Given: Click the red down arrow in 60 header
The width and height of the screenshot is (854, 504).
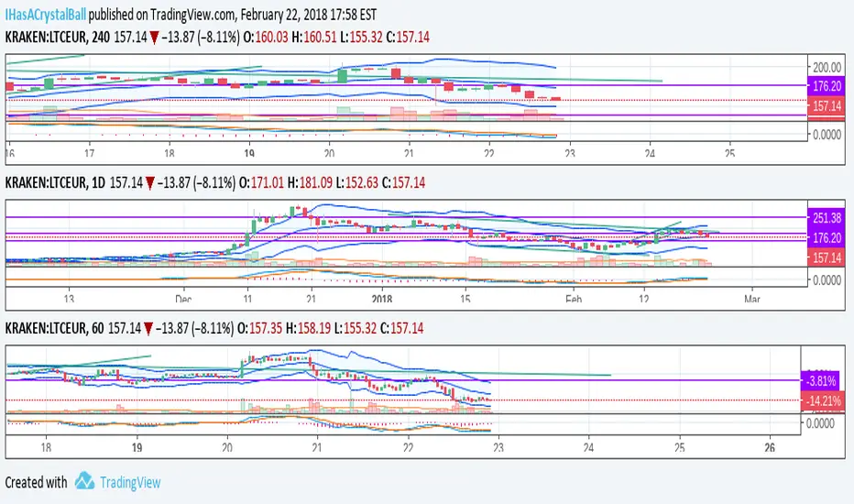Looking at the screenshot, I should click(x=148, y=329).
